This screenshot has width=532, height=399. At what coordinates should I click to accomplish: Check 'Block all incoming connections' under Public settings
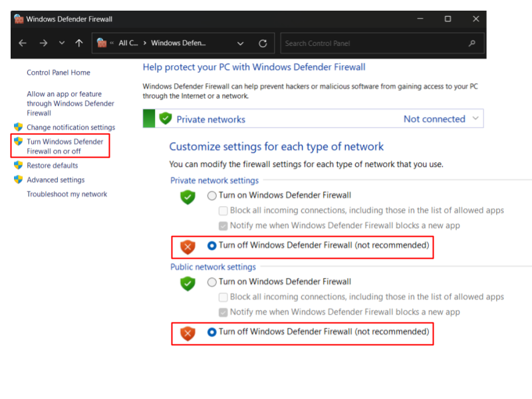coord(223,297)
